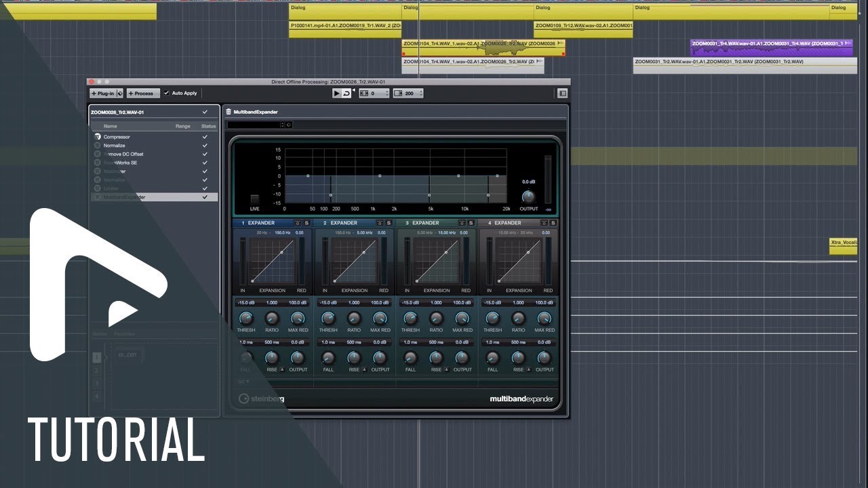Solo band 2 Expander
Image resolution: width=868 pixels, height=488 pixels.
click(389, 223)
